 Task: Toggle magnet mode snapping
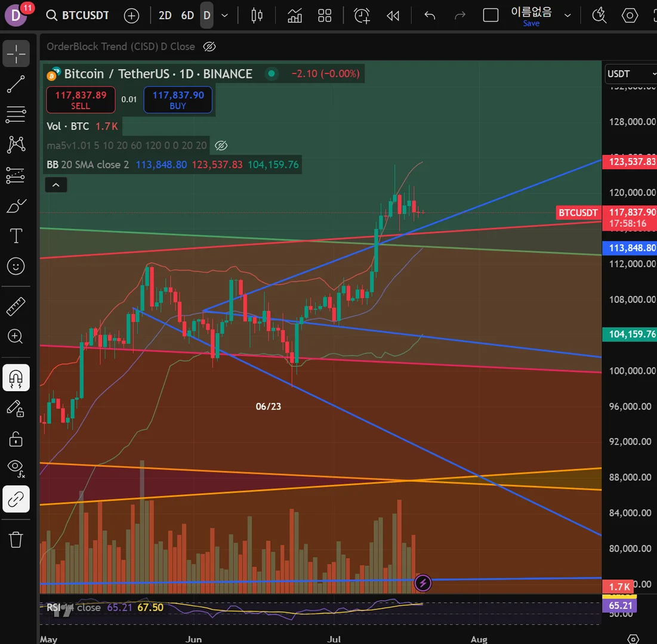click(x=16, y=377)
